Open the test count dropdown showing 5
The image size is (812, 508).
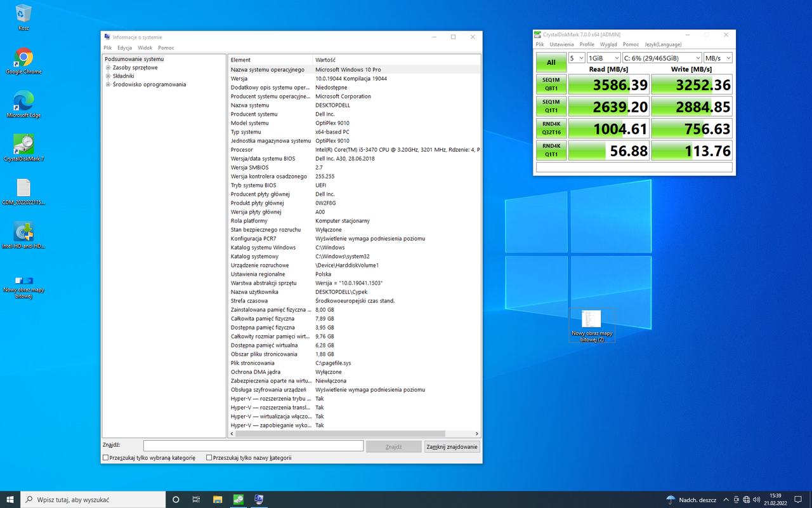577,58
